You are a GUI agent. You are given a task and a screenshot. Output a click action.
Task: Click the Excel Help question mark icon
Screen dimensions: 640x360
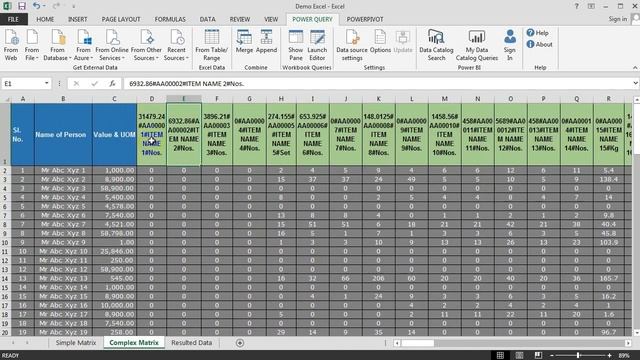576,6
